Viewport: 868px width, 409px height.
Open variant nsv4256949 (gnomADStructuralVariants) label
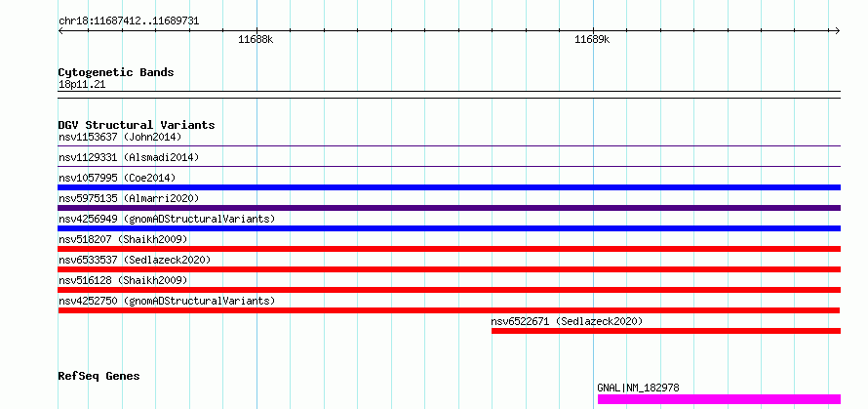point(167,219)
